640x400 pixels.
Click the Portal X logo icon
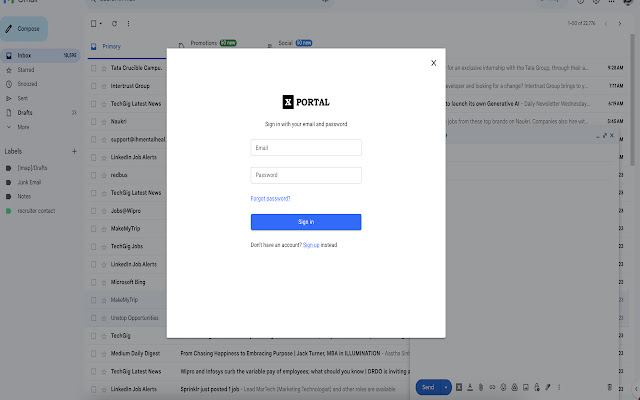point(288,102)
